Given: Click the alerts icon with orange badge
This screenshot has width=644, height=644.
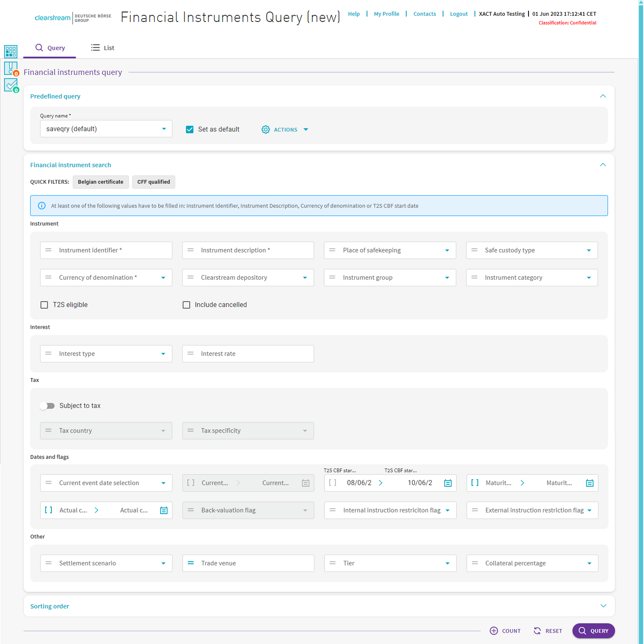Looking at the screenshot, I should click(11, 68).
